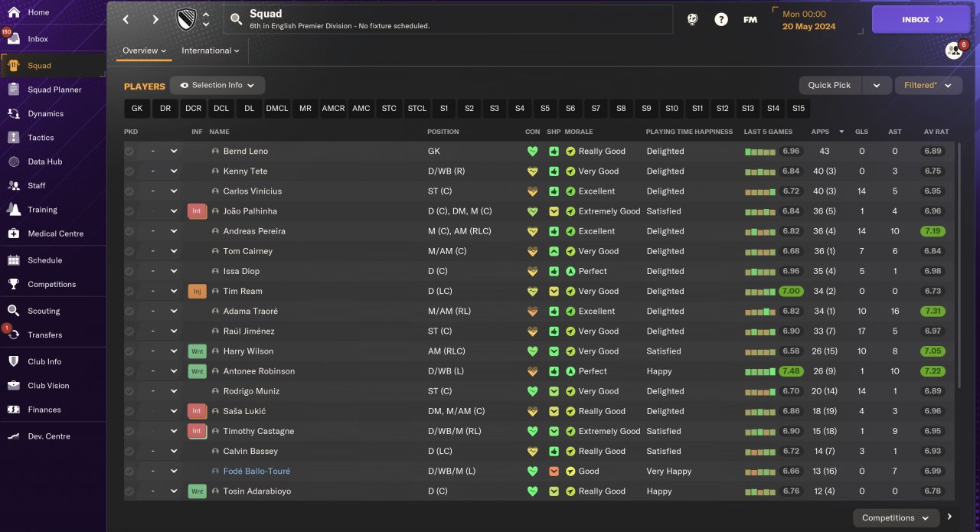This screenshot has height=532, width=980.
Task: Open the Data Hub sidebar icon
Action: pyautogui.click(x=14, y=162)
